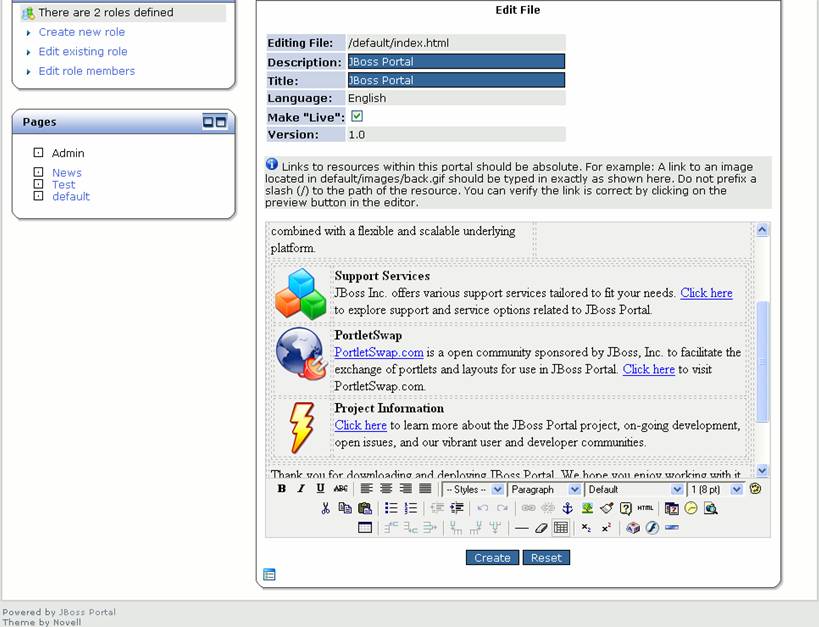Expand the default page node
The height and width of the screenshot is (627, 819).
[x=38, y=196]
